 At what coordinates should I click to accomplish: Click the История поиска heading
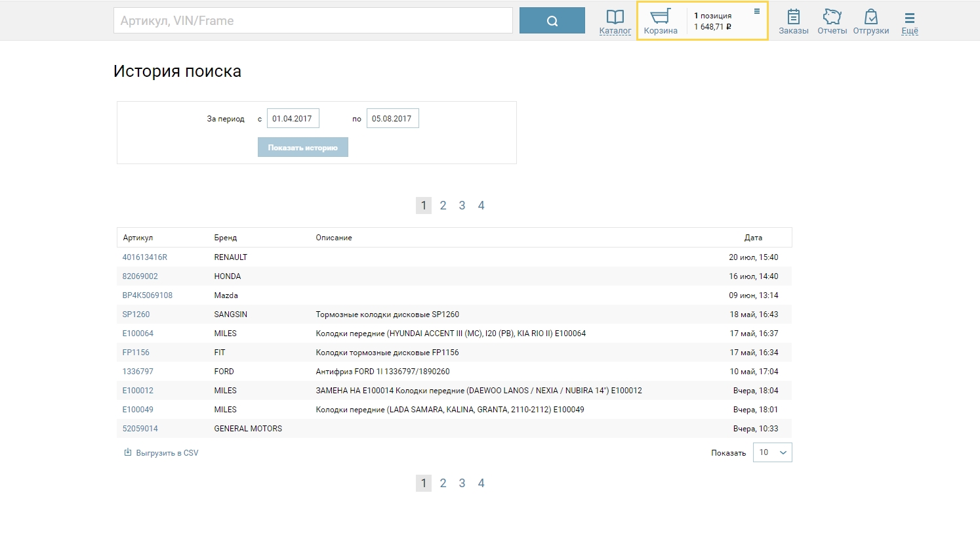(x=177, y=72)
